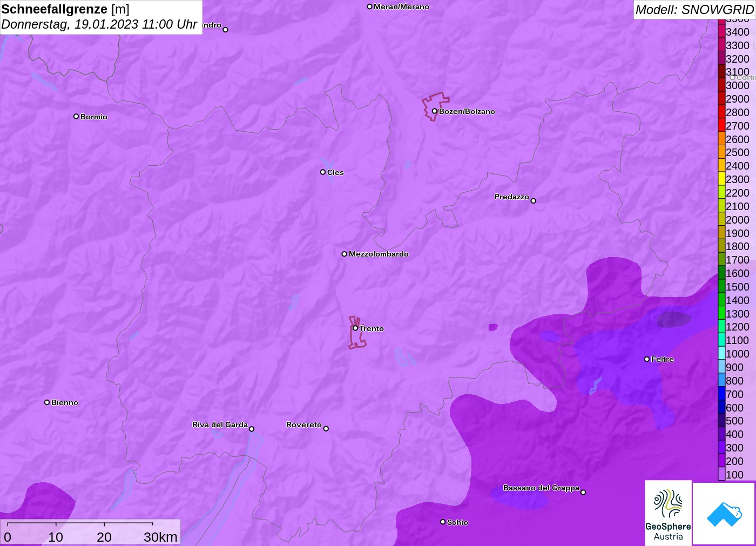The width and height of the screenshot is (756, 546).
Task: Click the Meran/Merano marker dot
Action: pyautogui.click(x=369, y=6)
